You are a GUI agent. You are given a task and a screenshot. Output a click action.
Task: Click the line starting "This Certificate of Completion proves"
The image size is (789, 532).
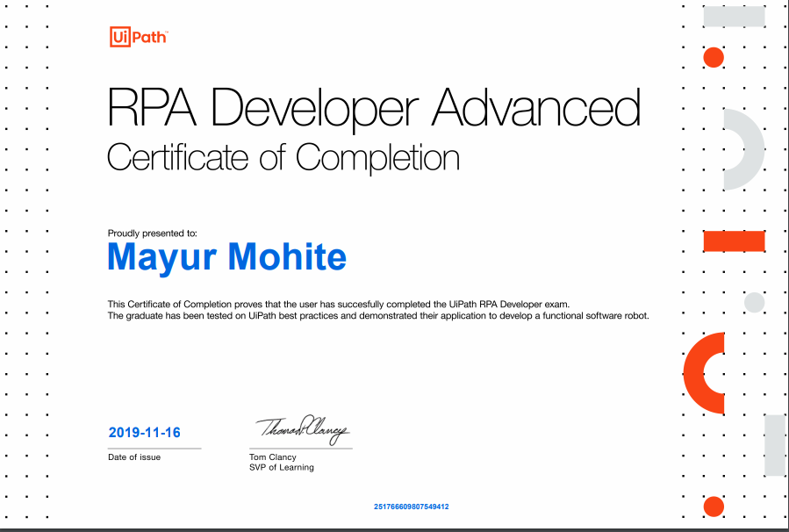(339, 304)
